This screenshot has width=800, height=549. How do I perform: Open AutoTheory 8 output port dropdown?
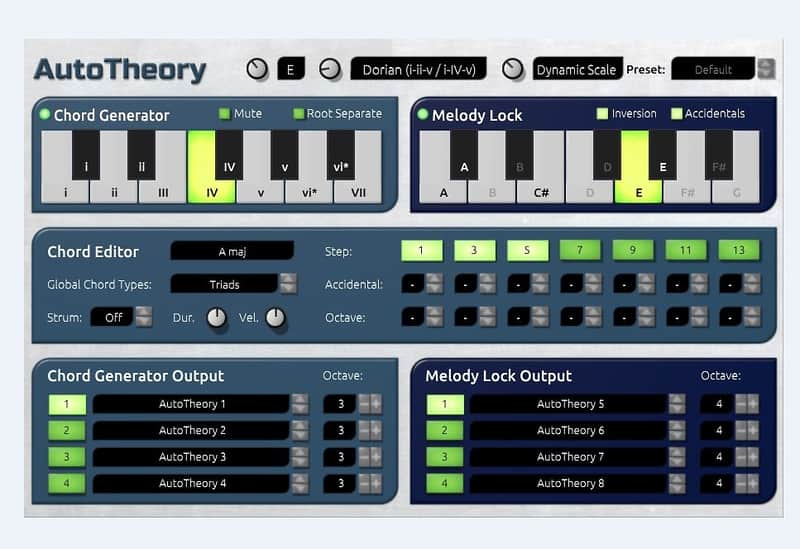pyautogui.click(x=677, y=483)
